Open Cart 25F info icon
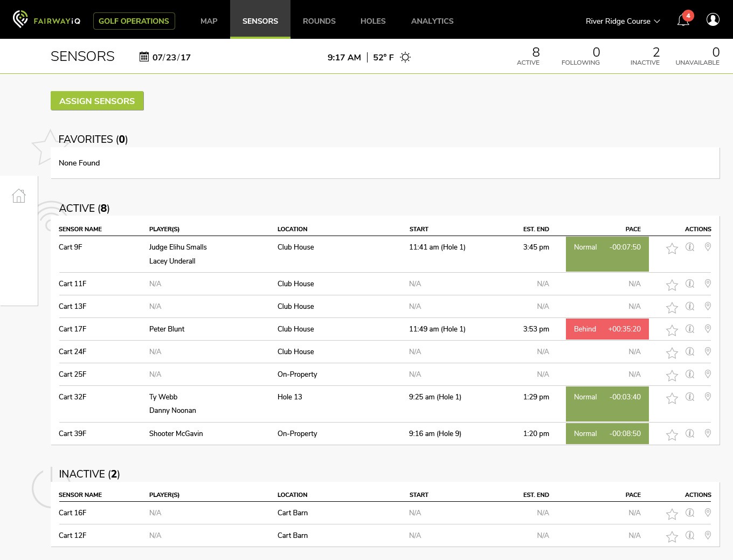The image size is (733, 560). point(690,374)
